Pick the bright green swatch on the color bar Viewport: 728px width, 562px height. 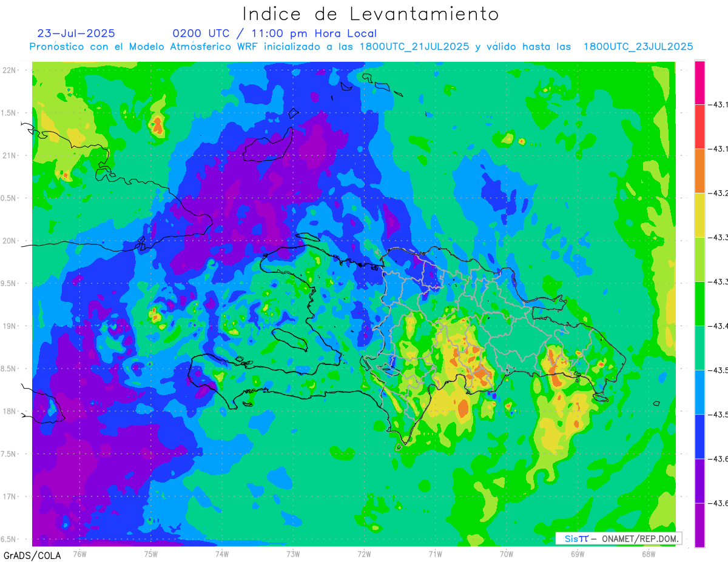click(x=699, y=304)
